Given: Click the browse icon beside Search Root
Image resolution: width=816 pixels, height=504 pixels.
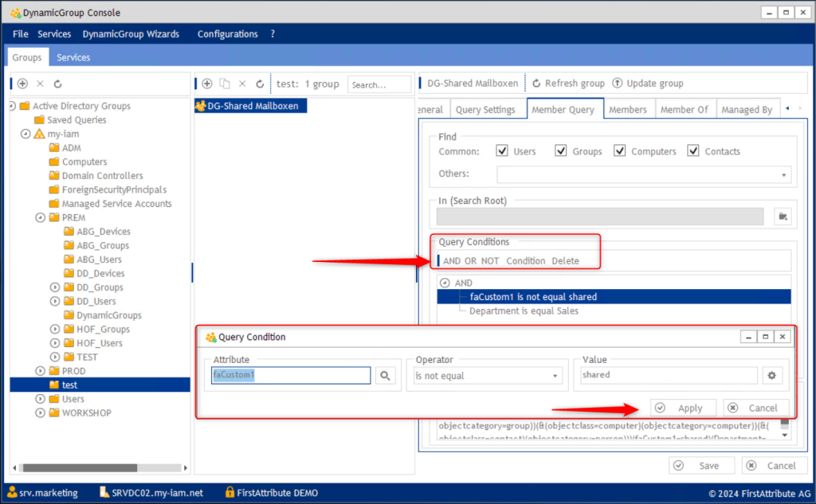Looking at the screenshot, I should [x=783, y=215].
